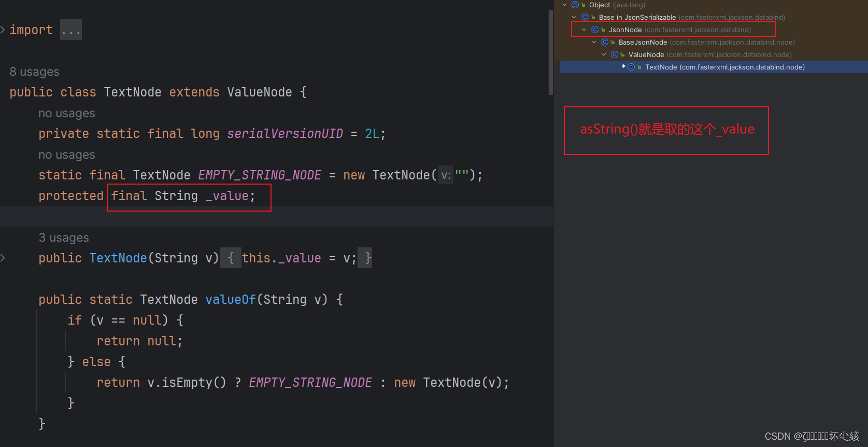Select ValueNode row in hierarchy tree

[710, 54]
